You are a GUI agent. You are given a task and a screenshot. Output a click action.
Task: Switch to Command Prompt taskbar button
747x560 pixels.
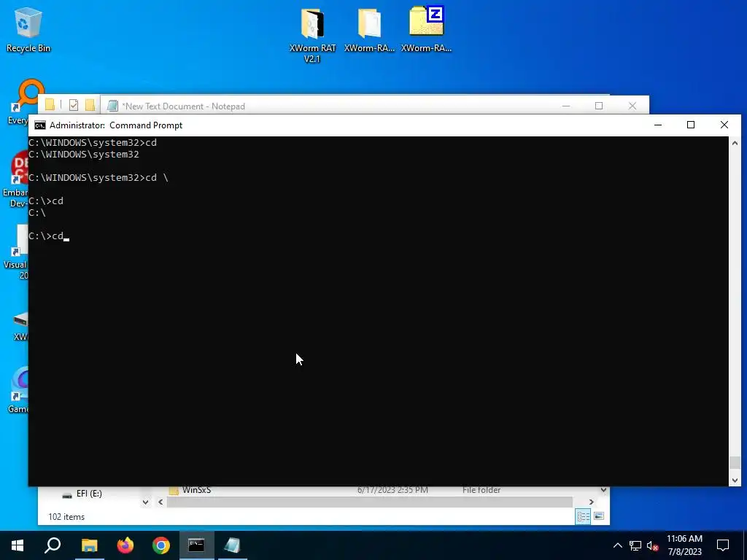[x=197, y=545]
